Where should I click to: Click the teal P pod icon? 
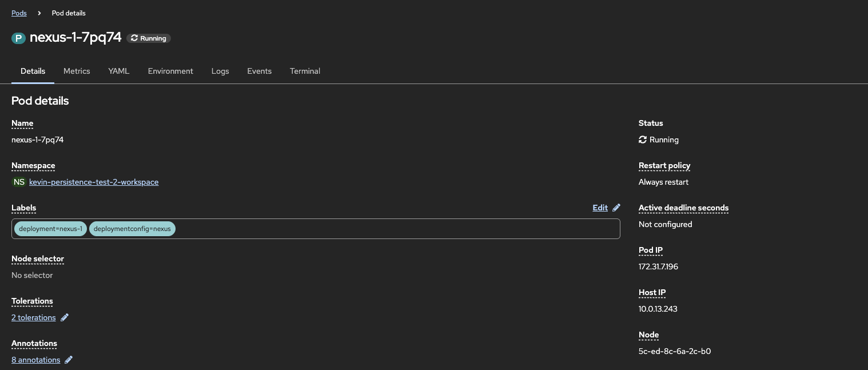19,38
